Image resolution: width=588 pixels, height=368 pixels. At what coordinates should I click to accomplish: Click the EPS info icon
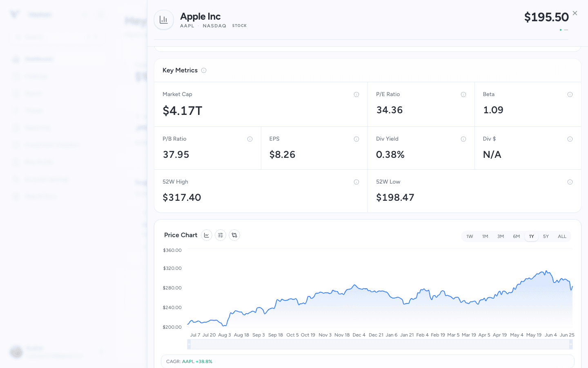click(356, 139)
